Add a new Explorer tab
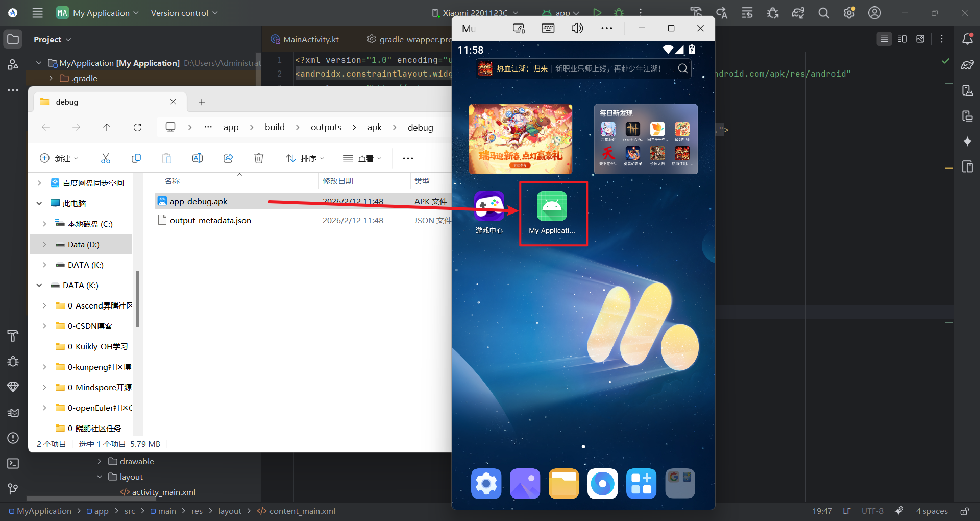 coord(202,102)
